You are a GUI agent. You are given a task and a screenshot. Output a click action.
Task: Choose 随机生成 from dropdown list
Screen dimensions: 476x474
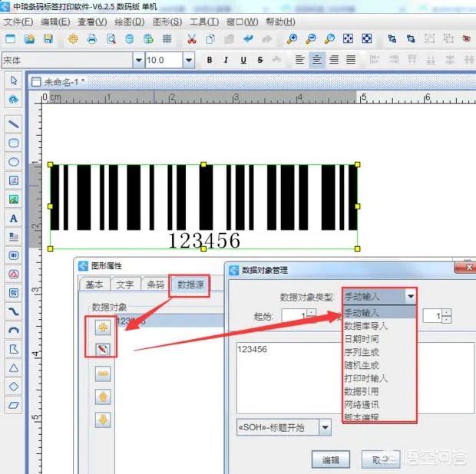click(x=379, y=365)
